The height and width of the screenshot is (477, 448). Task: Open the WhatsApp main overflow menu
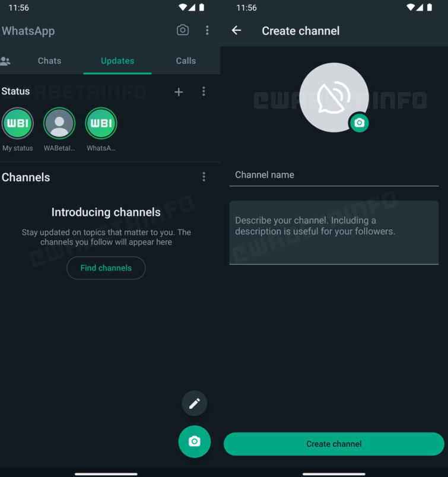pos(207,30)
